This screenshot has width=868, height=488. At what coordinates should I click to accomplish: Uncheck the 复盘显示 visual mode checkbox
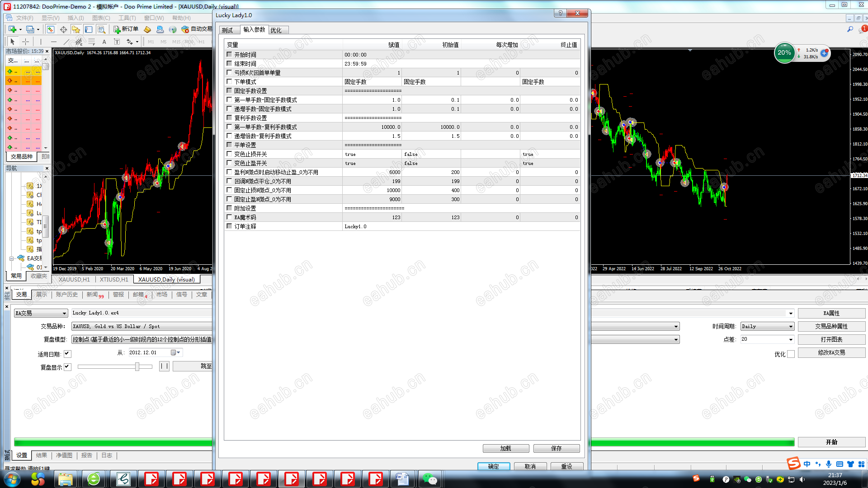tap(67, 367)
